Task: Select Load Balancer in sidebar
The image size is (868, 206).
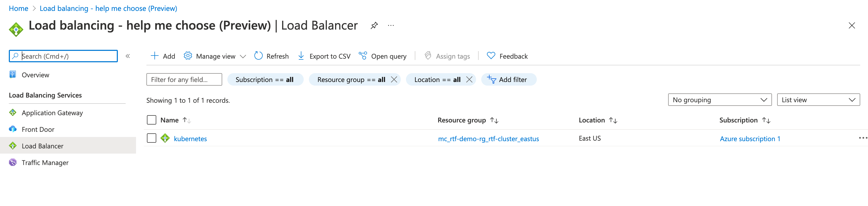Action: 68,146
